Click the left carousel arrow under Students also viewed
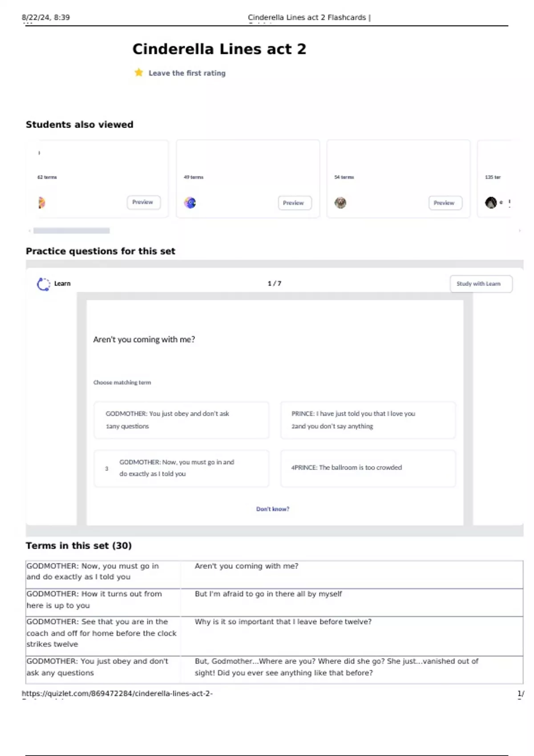Screen dimensions: 534x756 coord(29,230)
